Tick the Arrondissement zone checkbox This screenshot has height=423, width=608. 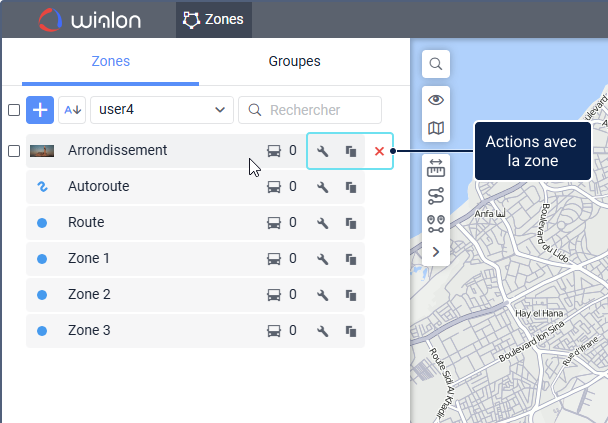[x=14, y=151]
